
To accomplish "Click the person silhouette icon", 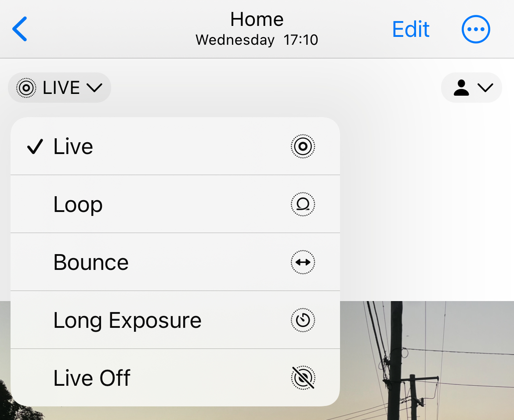I will [461, 88].
